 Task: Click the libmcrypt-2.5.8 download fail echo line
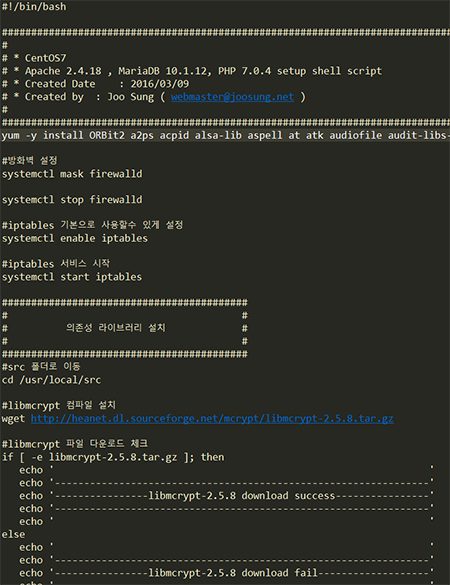pyautogui.click(x=226, y=573)
